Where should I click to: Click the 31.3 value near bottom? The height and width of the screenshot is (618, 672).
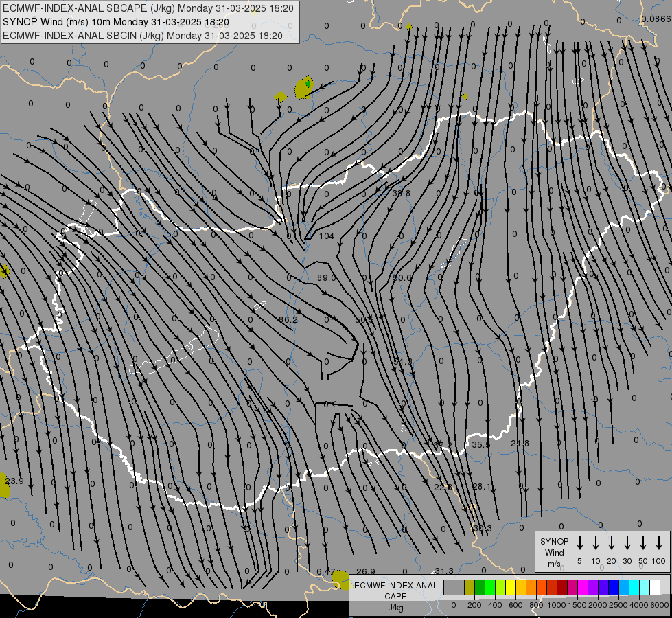click(444, 571)
